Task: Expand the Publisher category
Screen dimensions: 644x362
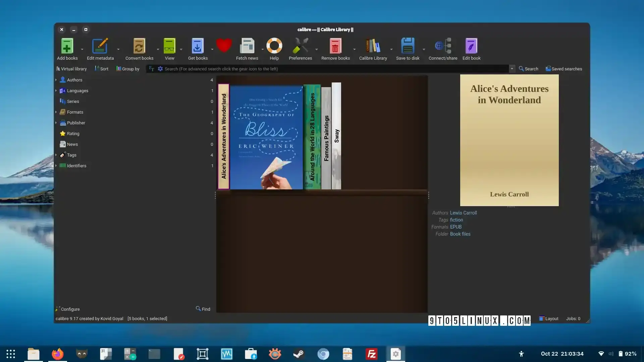Action: [x=56, y=123]
